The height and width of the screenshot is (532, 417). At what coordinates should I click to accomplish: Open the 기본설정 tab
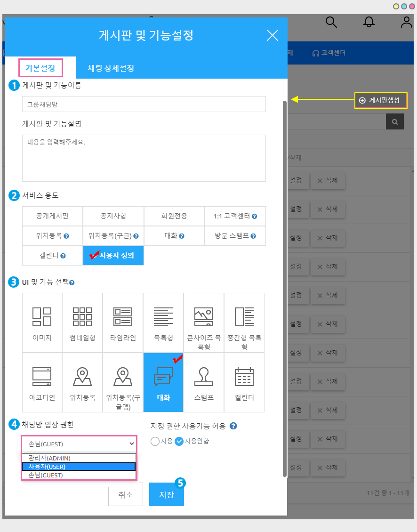tap(40, 68)
